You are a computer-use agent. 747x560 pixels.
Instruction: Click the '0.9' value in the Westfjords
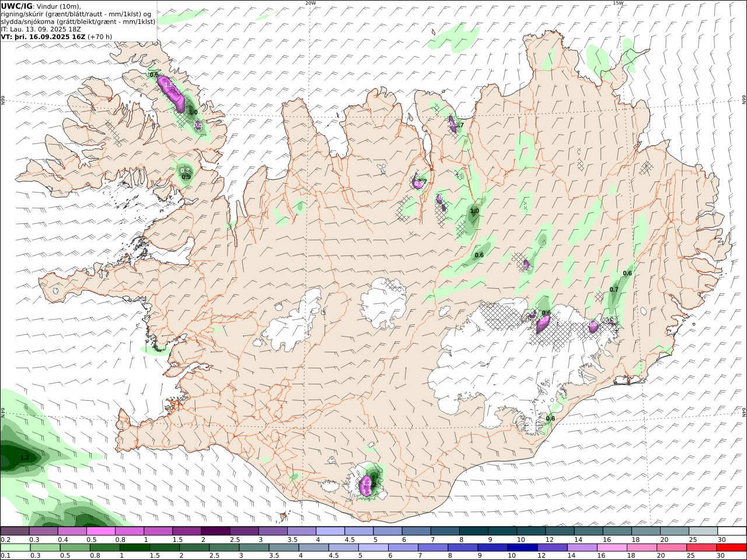pyautogui.click(x=186, y=177)
